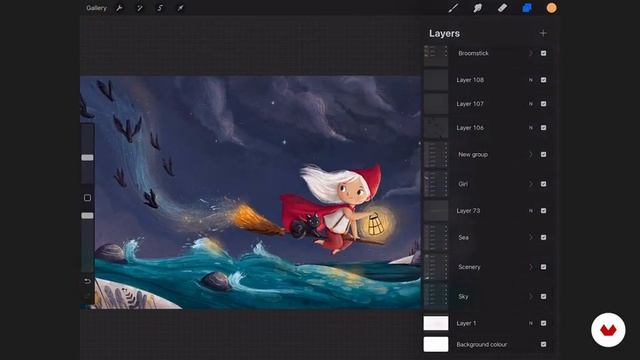Activate the Selection S-shaped tool
Image resolution: width=640 pixels, height=360 pixels.
[160, 8]
